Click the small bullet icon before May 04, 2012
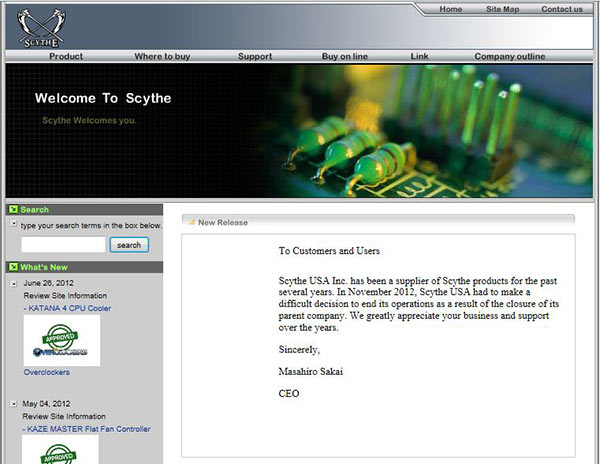 (x=14, y=404)
